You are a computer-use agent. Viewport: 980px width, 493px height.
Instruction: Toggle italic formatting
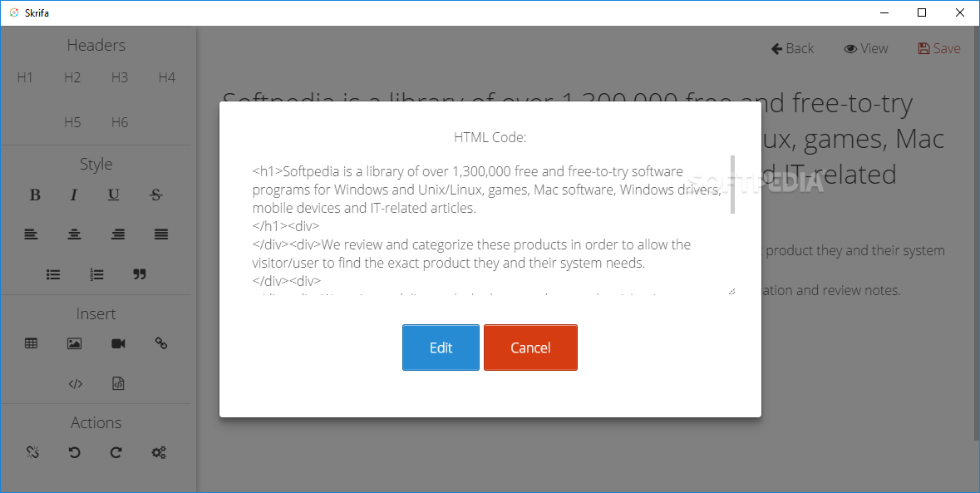tap(74, 195)
